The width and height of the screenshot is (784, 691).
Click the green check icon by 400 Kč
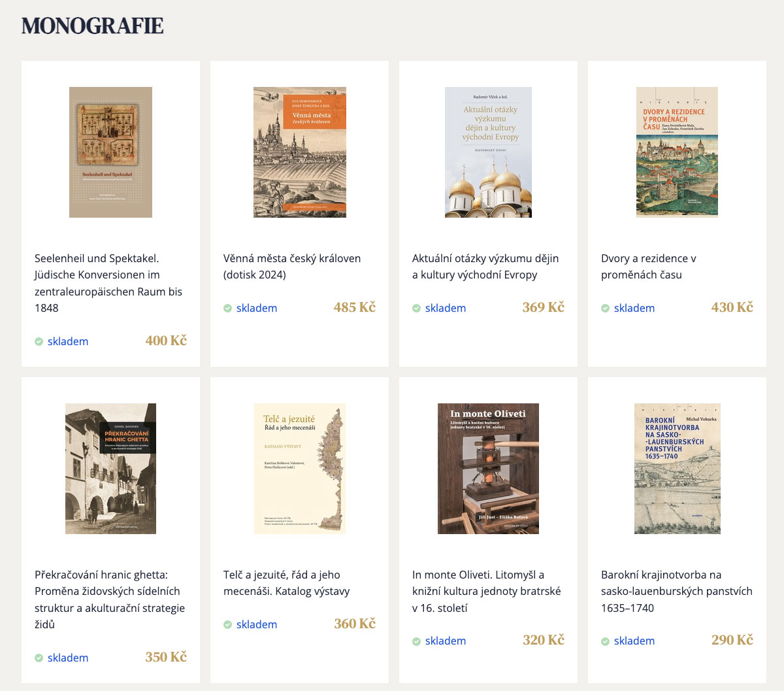coord(39,341)
